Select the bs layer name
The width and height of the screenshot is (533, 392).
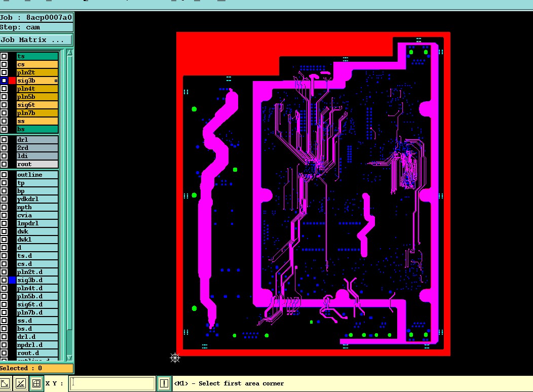click(x=37, y=129)
